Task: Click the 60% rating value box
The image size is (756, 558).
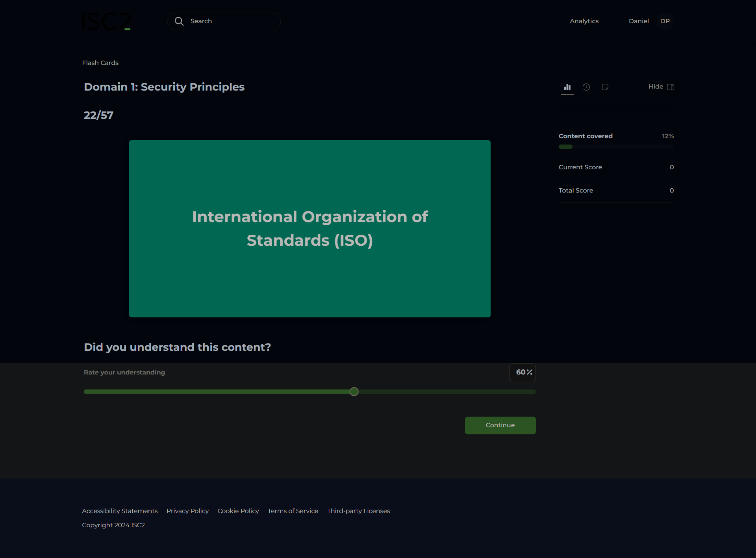Action: (x=522, y=372)
